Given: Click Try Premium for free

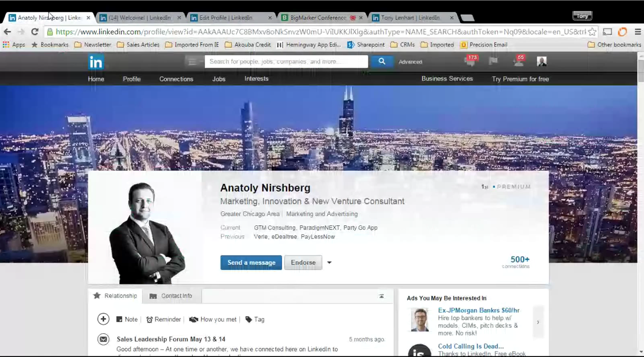Looking at the screenshot, I should [520, 79].
